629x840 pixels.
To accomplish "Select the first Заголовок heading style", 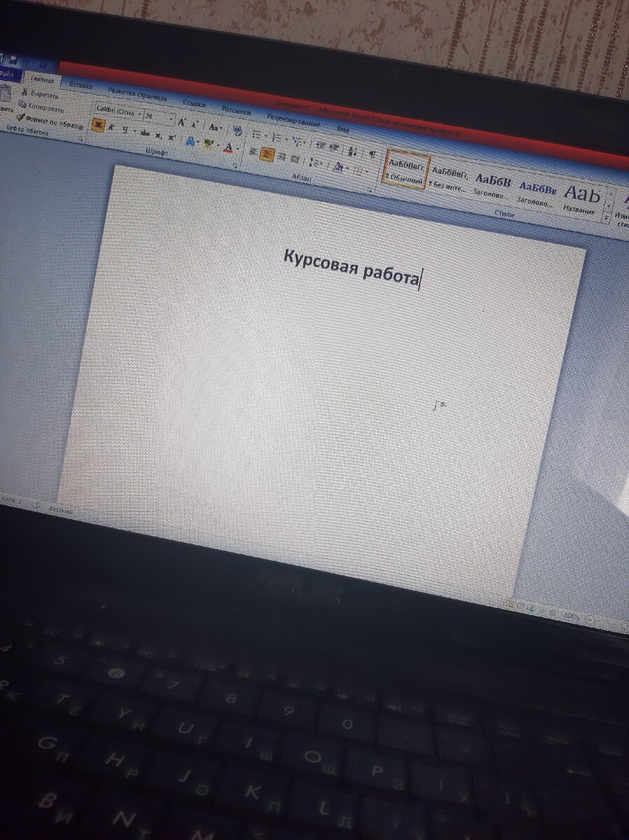I will (492, 186).
